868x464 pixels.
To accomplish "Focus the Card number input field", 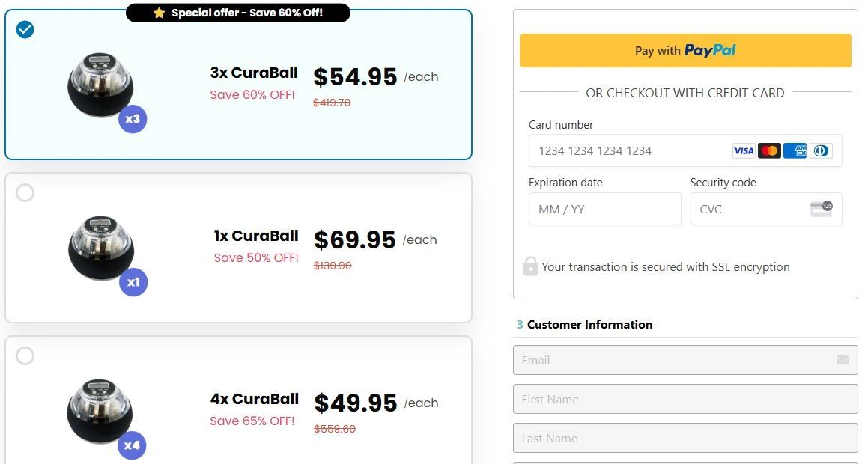I will (629, 151).
